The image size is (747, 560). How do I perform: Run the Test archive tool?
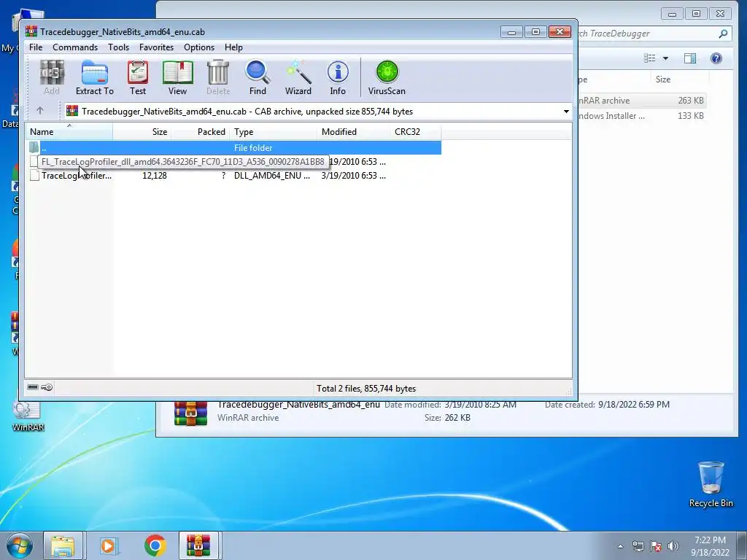point(138,77)
